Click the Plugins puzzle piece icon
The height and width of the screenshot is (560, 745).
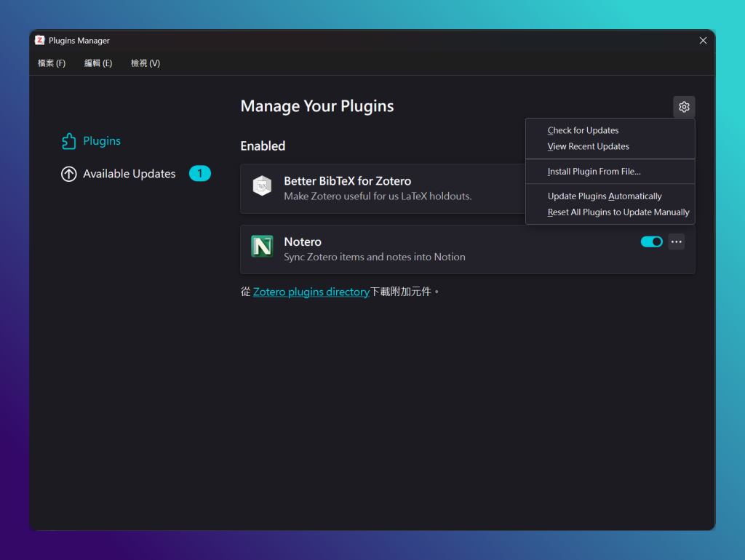[69, 141]
